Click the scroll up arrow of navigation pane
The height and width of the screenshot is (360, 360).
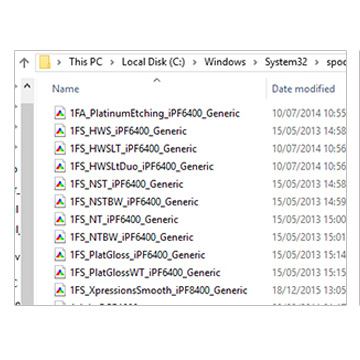pos(27,86)
